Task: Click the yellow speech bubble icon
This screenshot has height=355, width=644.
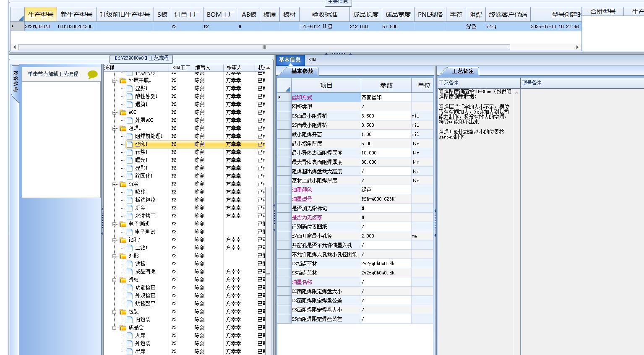Action: tap(93, 74)
